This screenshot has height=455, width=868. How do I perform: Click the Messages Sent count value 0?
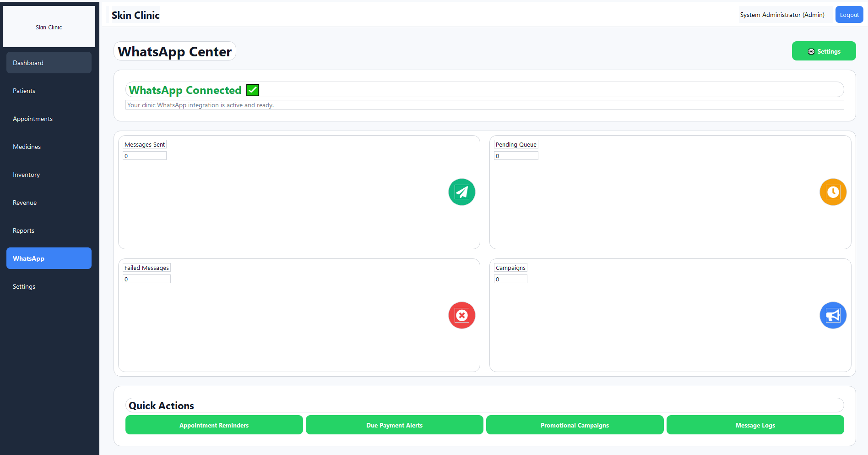[145, 156]
